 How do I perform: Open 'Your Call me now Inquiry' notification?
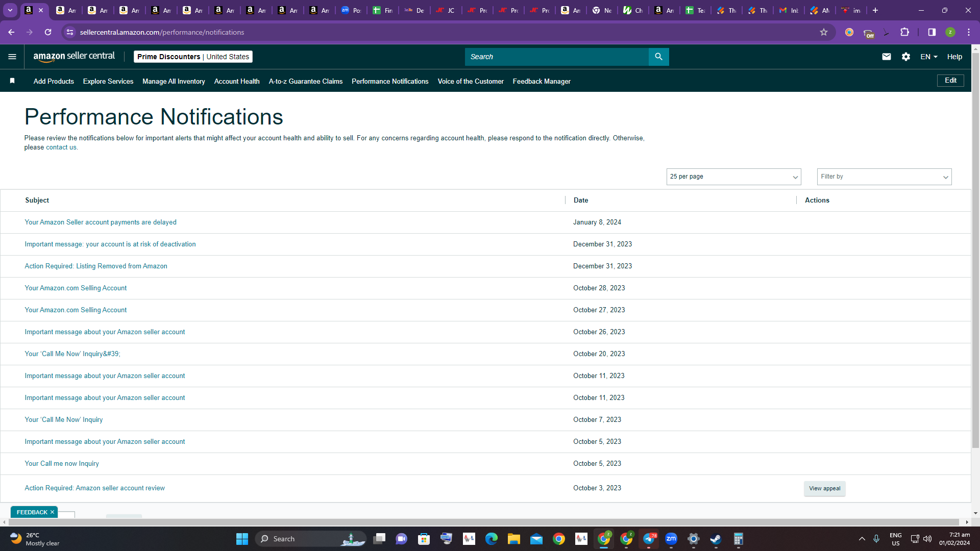click(x=62, y=464)
